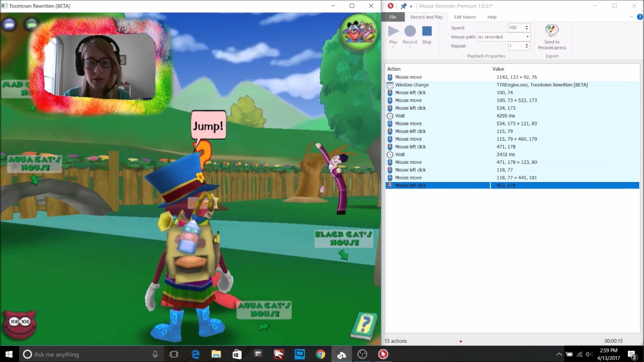Adjust the Speed spinner arrows

pyautogui.click(x=527, y=28)
